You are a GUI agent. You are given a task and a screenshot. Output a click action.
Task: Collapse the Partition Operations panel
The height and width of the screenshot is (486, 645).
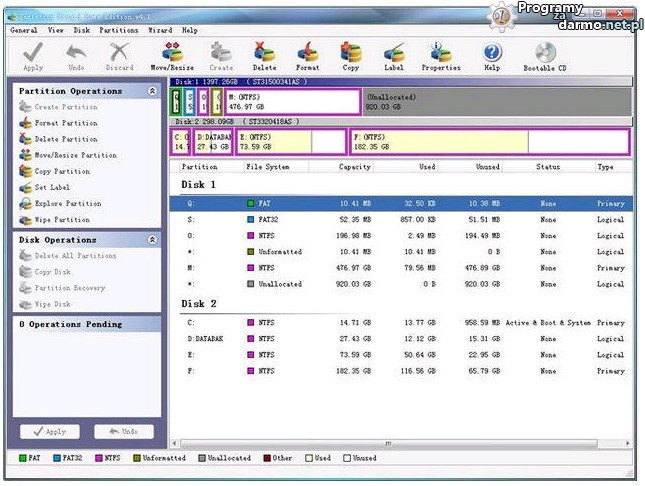pyautogui.click(x=152, y=91)
